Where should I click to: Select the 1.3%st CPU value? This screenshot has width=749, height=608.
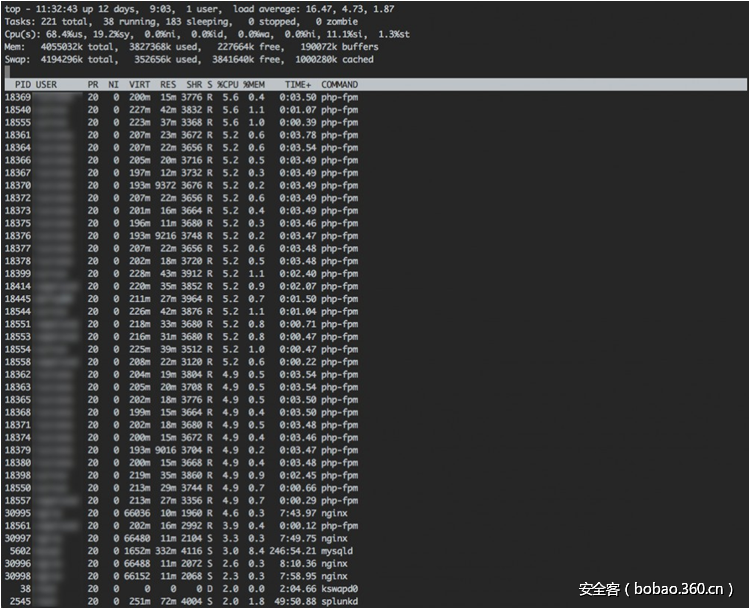394,34
